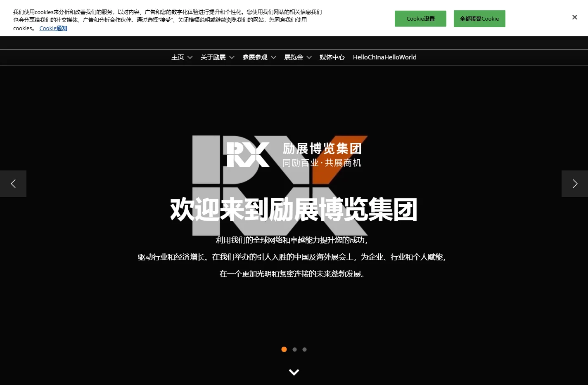Open 关于励展 menu item
The image size is (588, 385).
pyautogui.click(x=213, y=57)
